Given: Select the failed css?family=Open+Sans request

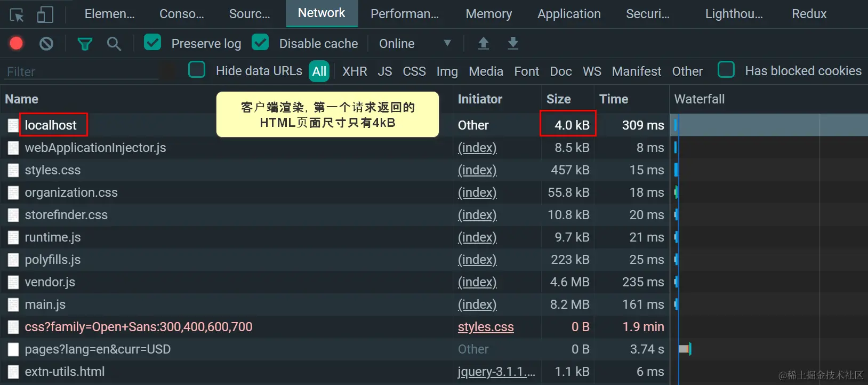Looking at the screenshot, I should 139,327.
